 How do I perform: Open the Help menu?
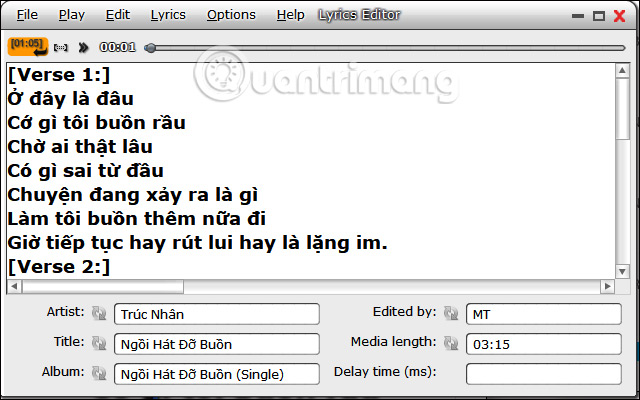(x=291, y=15)
